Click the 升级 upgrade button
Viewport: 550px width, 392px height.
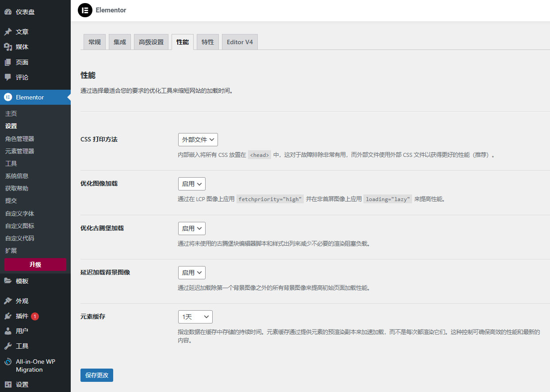coord(35,265)
